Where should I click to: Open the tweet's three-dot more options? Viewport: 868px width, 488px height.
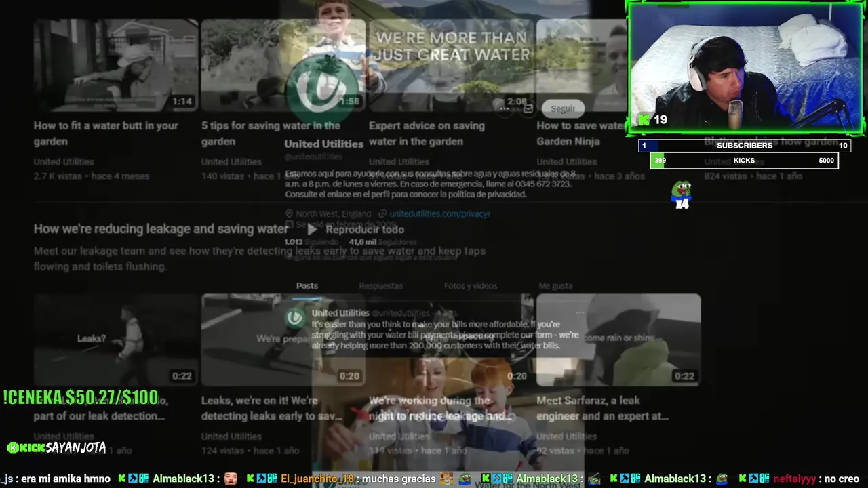pyautogui.click(x=579, y=313)
